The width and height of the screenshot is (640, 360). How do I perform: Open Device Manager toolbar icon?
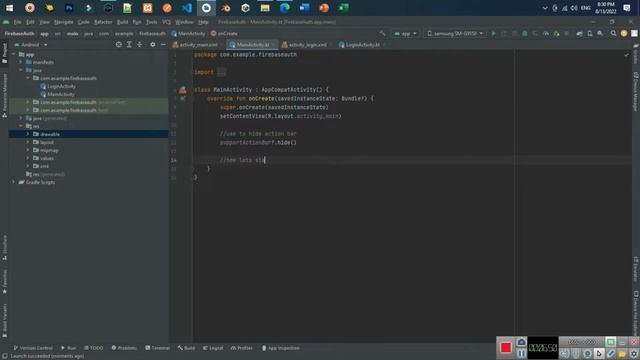pyautogui.click(x=590, y=33)
